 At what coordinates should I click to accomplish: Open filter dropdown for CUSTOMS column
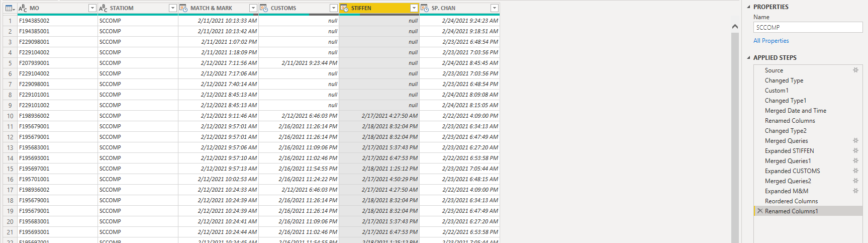click(x=333, y=8)
